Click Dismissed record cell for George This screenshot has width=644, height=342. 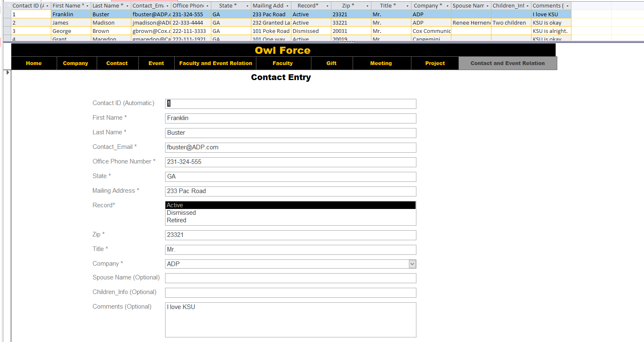pyautogui.click(x=311, y=31)
